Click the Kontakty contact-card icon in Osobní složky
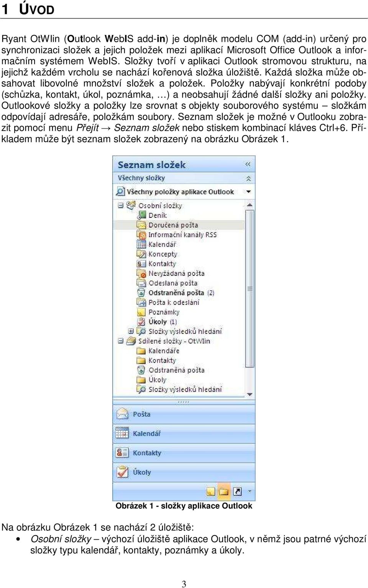The width and height of the screenshot is (368, 588). (x=141, y=264)
